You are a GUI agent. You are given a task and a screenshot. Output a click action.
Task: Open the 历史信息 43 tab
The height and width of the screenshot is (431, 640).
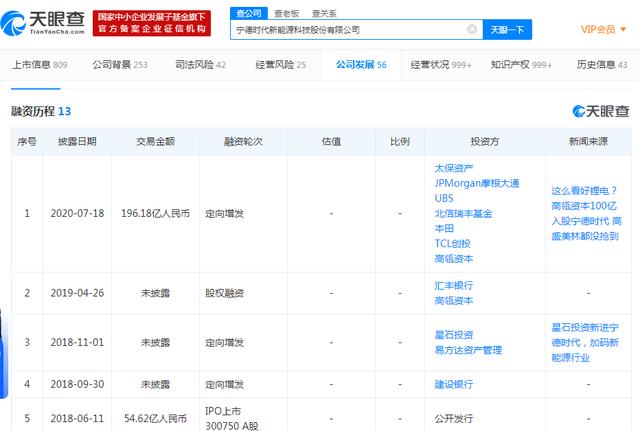(x=602, y=64)
